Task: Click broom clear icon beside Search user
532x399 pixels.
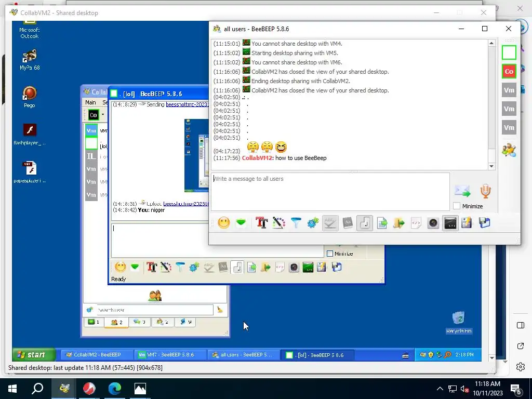Action: pos(220,310)
